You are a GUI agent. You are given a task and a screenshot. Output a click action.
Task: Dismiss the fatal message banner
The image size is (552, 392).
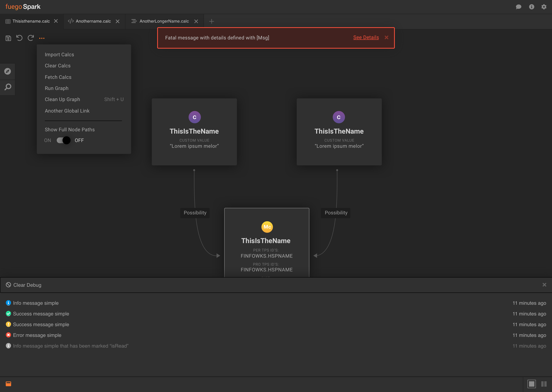pos(386,37)
